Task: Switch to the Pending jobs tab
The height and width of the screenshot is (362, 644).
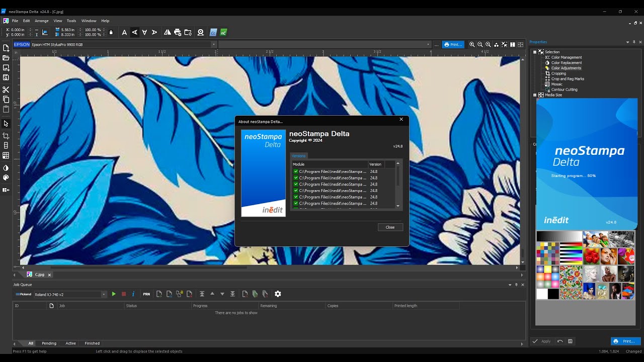Action: (x=49, y=343)
